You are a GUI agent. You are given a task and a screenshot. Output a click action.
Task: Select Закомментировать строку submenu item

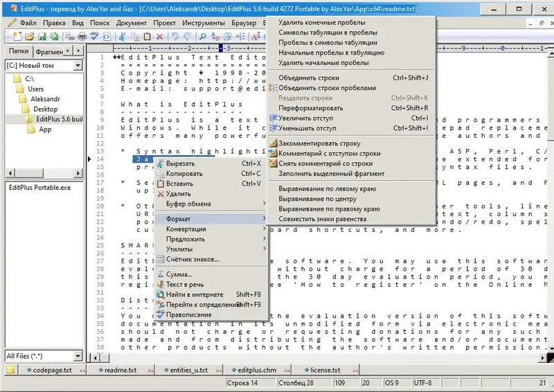pos(351,143)
